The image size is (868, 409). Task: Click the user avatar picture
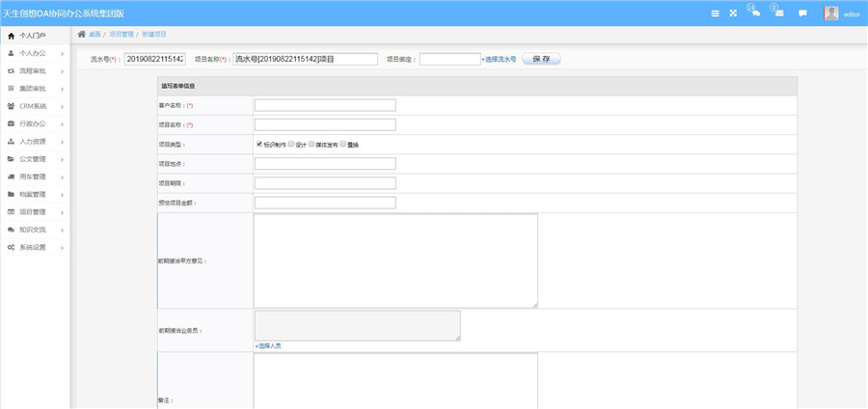tap(831, 14)
